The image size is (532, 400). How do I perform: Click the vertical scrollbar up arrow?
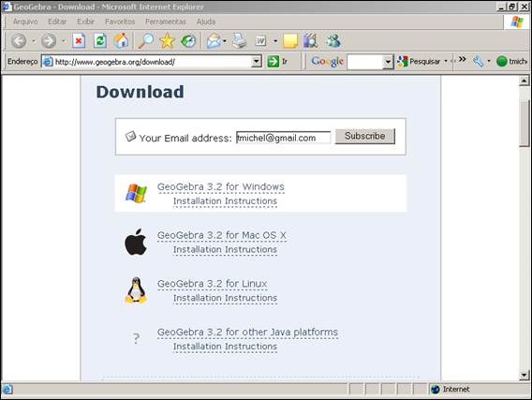pos(525,81)
